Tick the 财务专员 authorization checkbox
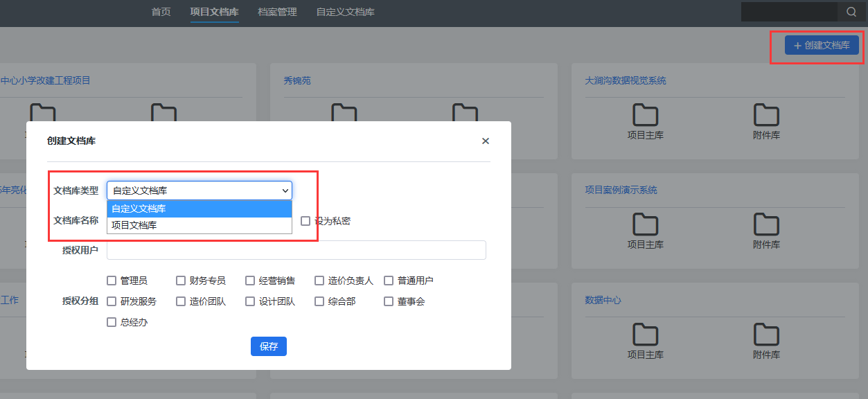 181,281
